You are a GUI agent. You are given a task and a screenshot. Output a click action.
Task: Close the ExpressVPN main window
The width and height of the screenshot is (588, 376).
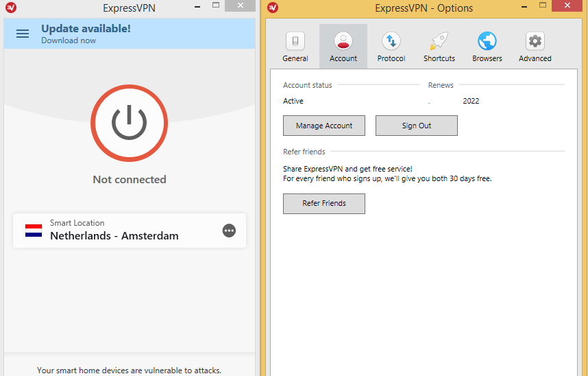pyautogui.click(x=241, y=5)
